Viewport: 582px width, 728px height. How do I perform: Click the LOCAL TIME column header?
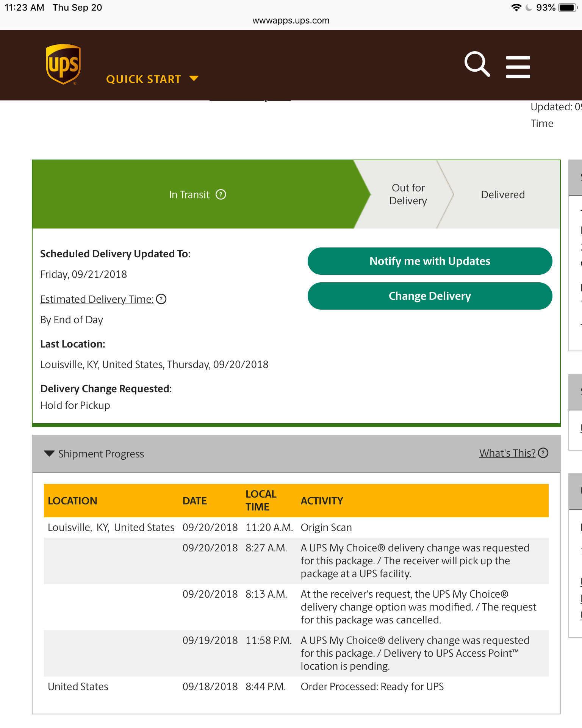coord(261,500)
